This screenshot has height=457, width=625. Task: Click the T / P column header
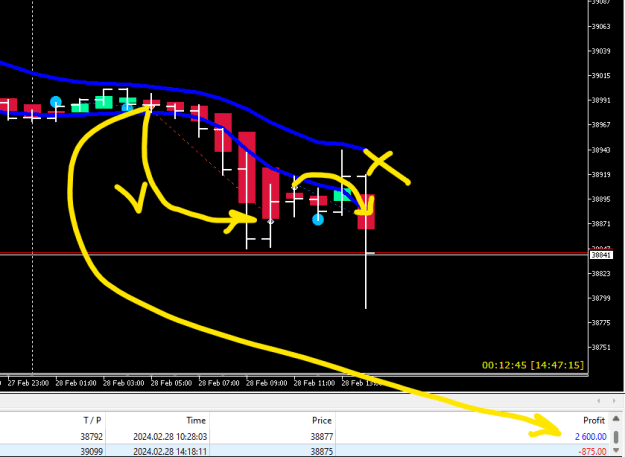pyautogui.click(x=92, y=420)
